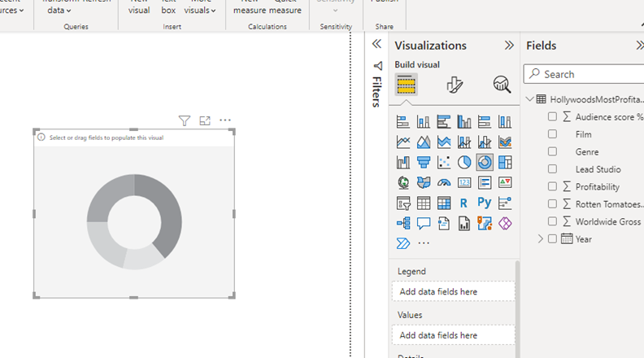The image size is (644, 358).
Task: Expand the Filters pane
Action: pos(376,44)
